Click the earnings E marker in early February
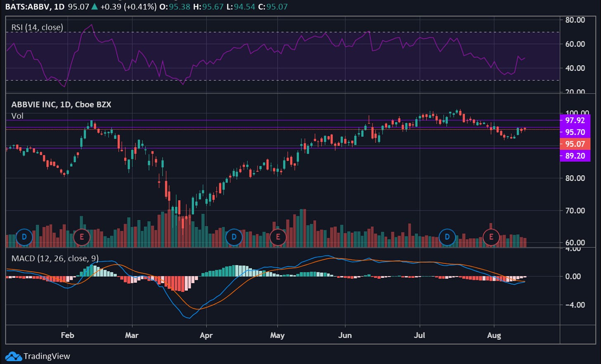 [81, 237]
